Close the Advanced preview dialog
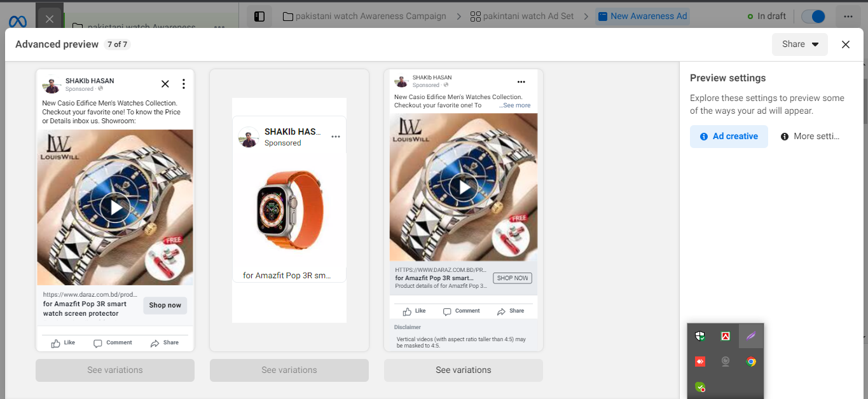Image resolution: width=868 pixels, height=399 pixels. point(845,44)
